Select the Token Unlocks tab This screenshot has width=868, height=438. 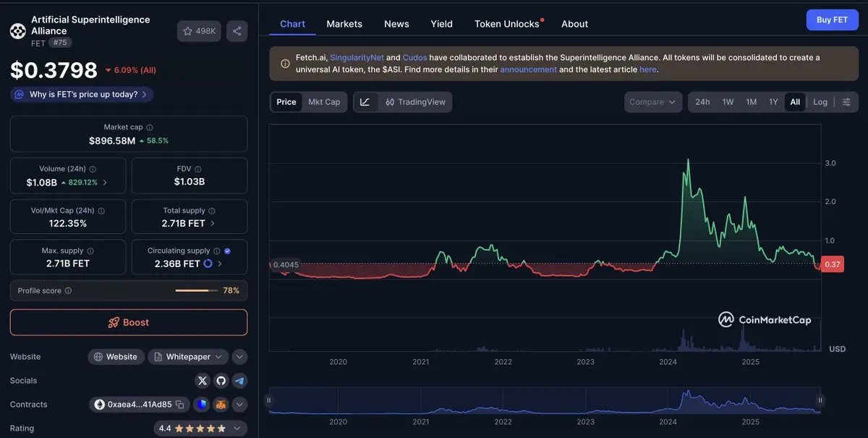(x=509, y=24)
